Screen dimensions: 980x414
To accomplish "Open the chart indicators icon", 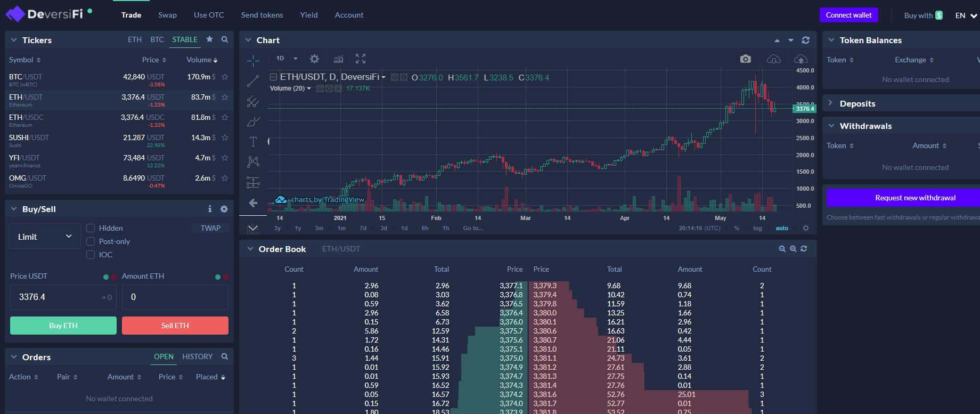I will tap(338, 59).
